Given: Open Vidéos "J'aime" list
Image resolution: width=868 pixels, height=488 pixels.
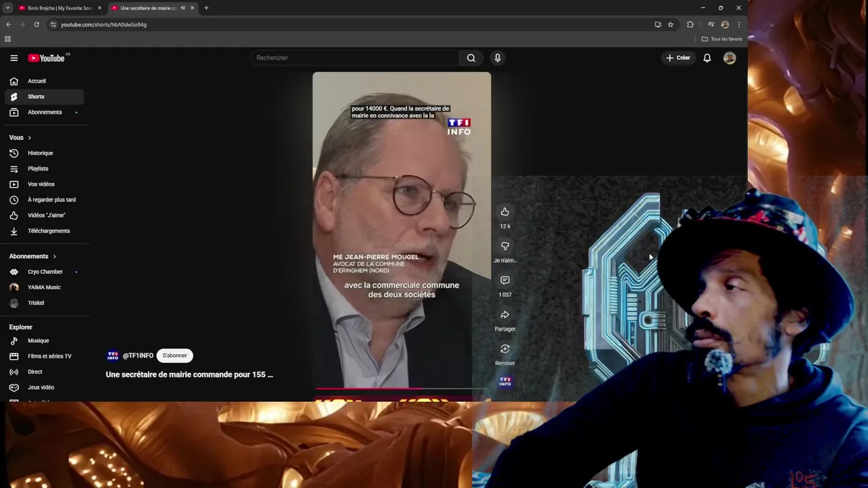Looking at the screenshot, I should tap(44, 216).
